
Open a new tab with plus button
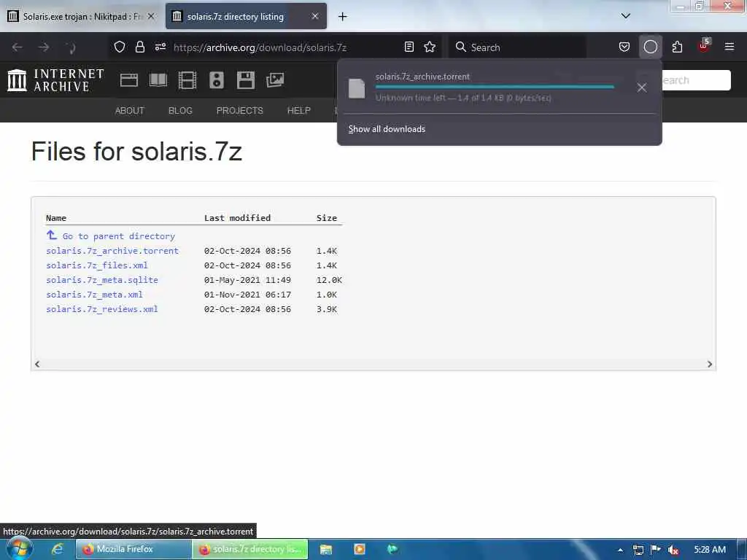(342, 17)
